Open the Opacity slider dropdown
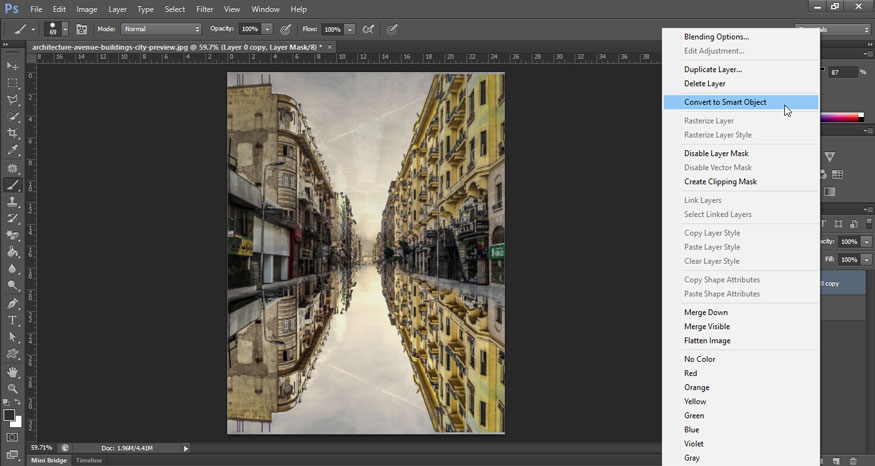The height and width of the screenshot is (466, 875). (267, 29)
